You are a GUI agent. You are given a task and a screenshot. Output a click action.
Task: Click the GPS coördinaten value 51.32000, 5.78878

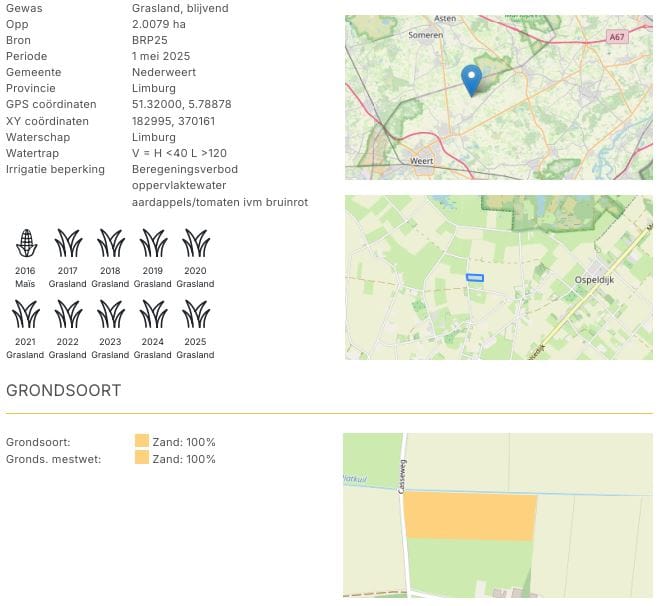pyautogui.click(x=182, y=105)
